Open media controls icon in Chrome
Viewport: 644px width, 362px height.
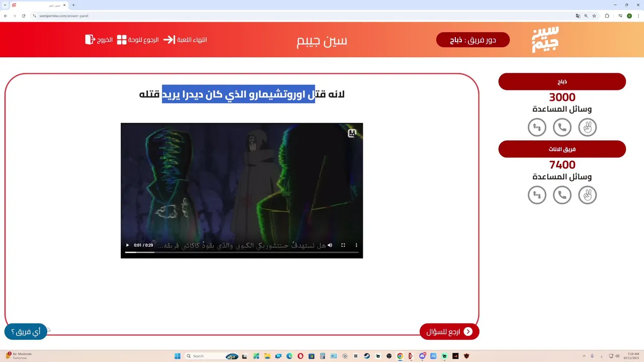coord(620,16)
